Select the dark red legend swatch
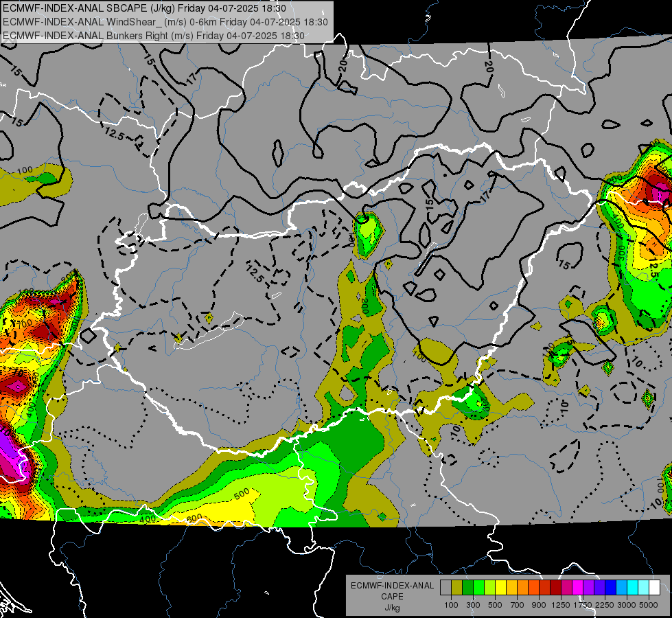This screenshot has width=672, height=618. [x=556, y=587]
